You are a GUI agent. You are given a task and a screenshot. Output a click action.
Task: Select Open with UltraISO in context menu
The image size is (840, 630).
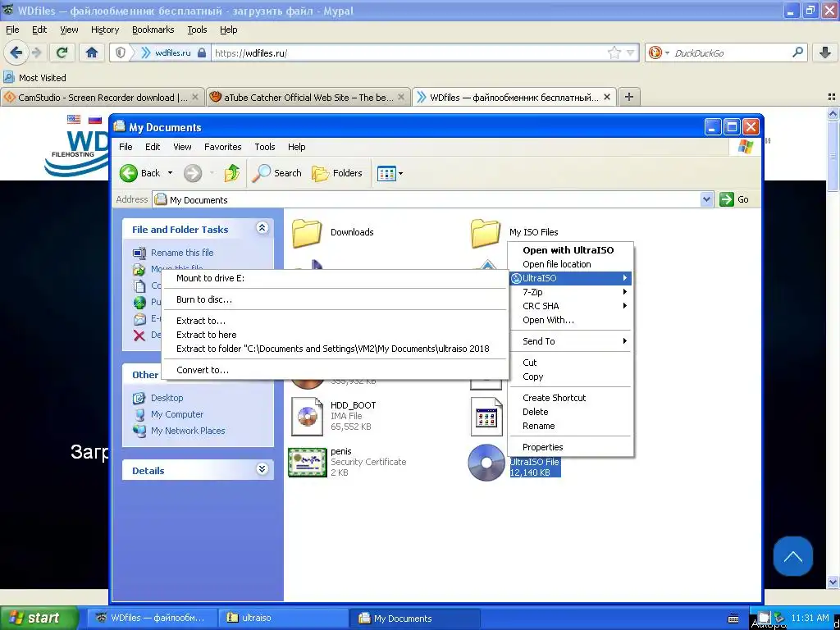point(570,250)
